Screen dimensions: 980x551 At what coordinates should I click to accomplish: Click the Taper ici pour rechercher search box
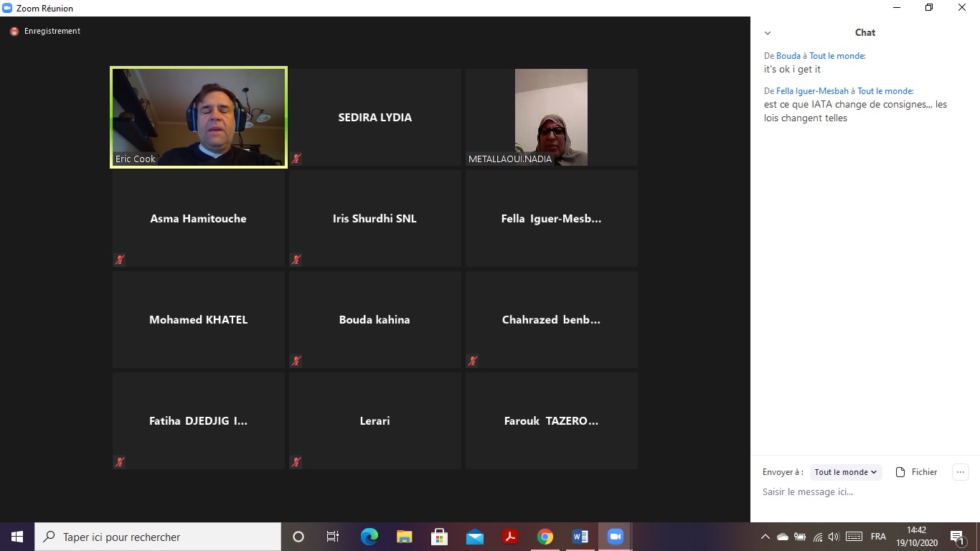158,537
